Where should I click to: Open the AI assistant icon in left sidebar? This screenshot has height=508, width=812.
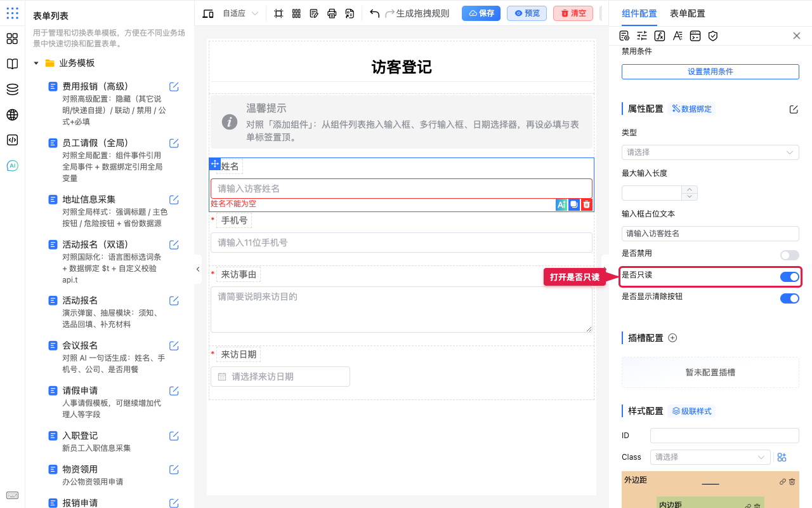coord(12,166)
